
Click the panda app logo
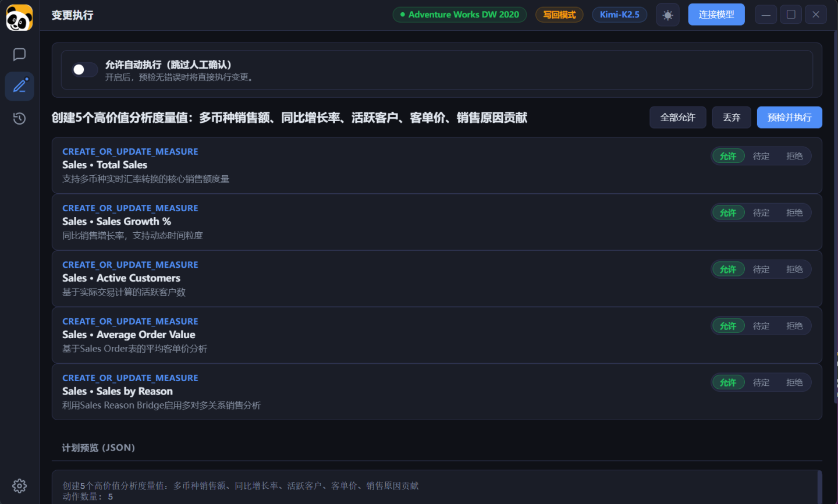pyautogui.click(x=19, y=17)
